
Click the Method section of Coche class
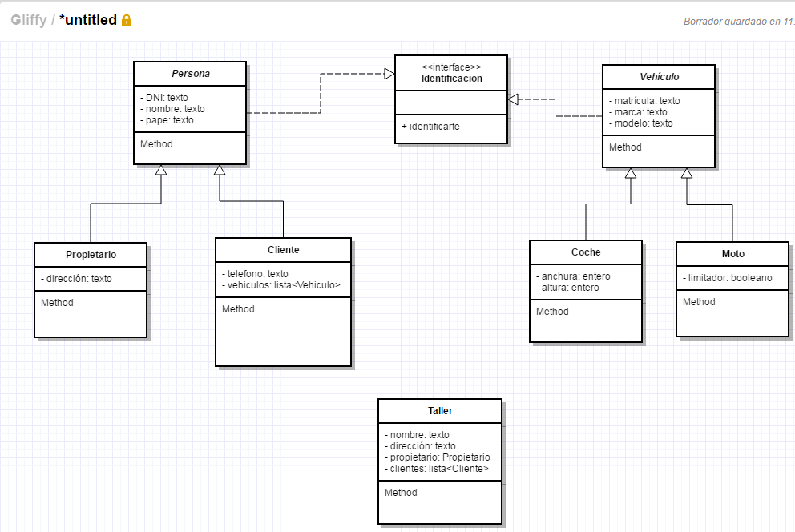click(x=586, y=320)
